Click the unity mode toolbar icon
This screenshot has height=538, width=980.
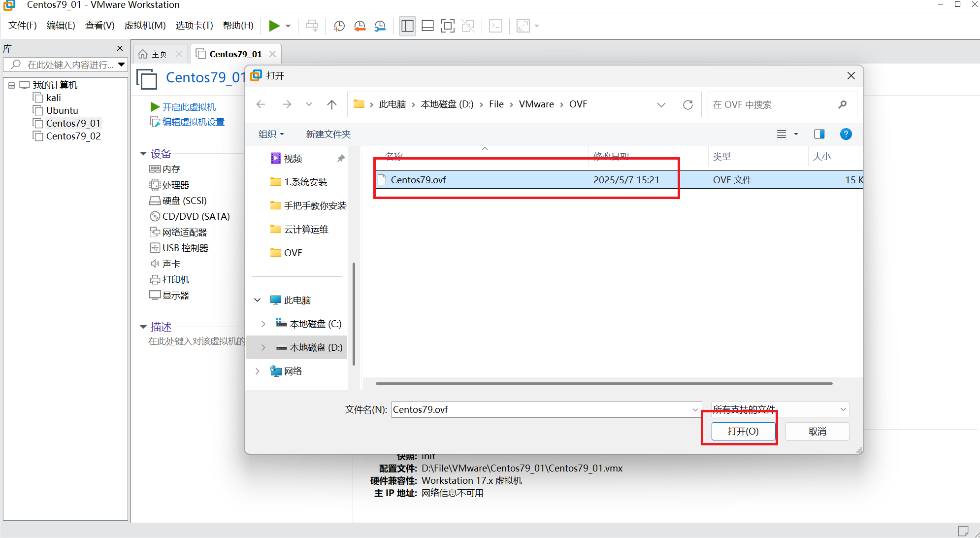point(468,26)
